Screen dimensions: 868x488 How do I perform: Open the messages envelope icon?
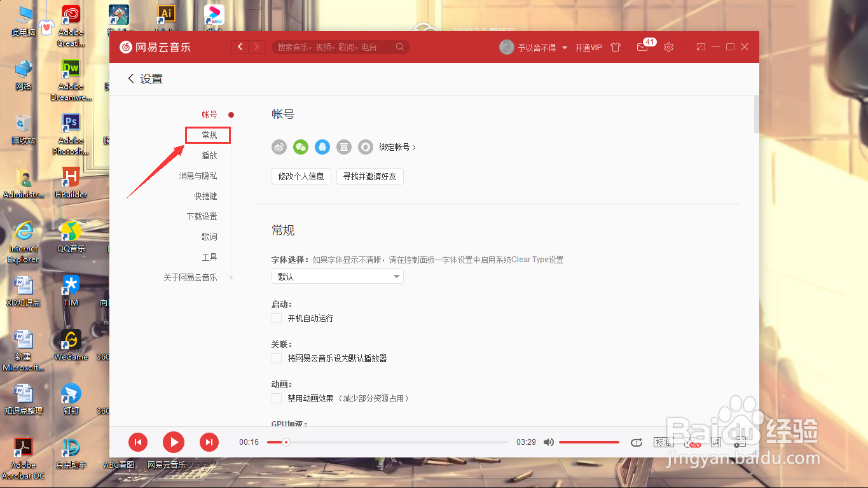tap(642, 47)
